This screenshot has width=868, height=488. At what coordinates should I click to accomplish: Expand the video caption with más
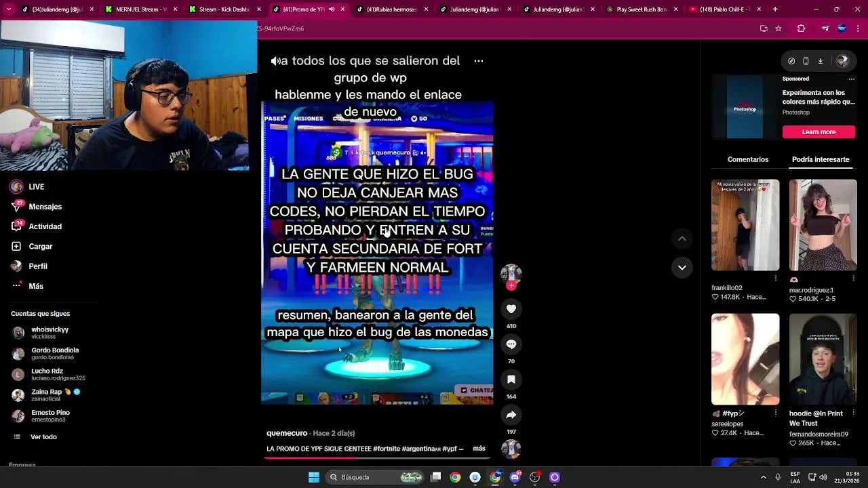(479, 449)
